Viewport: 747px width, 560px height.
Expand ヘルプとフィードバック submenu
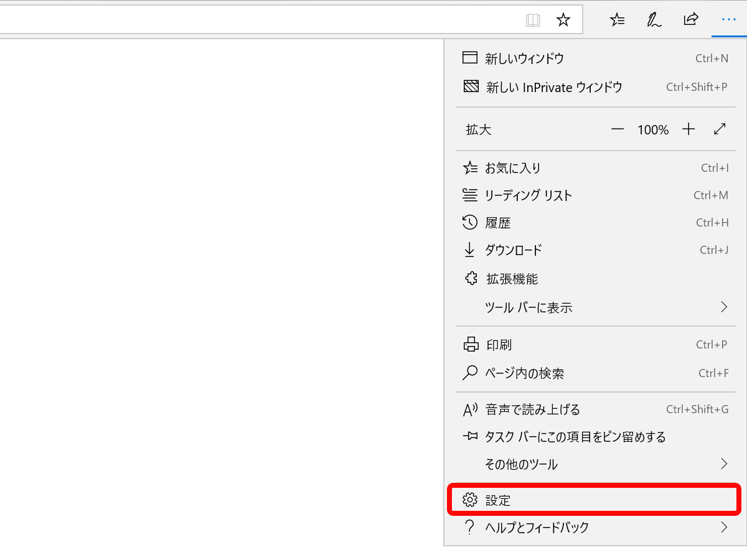point(595,528)
